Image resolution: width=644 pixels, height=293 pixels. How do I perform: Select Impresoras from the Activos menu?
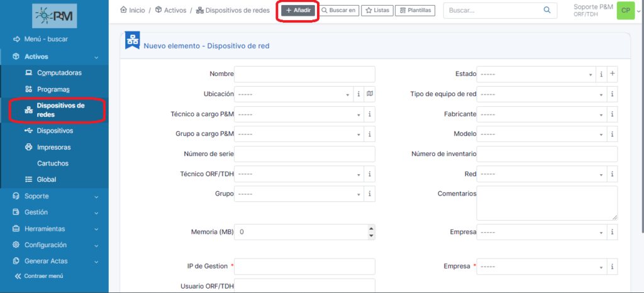pos(53,147)
